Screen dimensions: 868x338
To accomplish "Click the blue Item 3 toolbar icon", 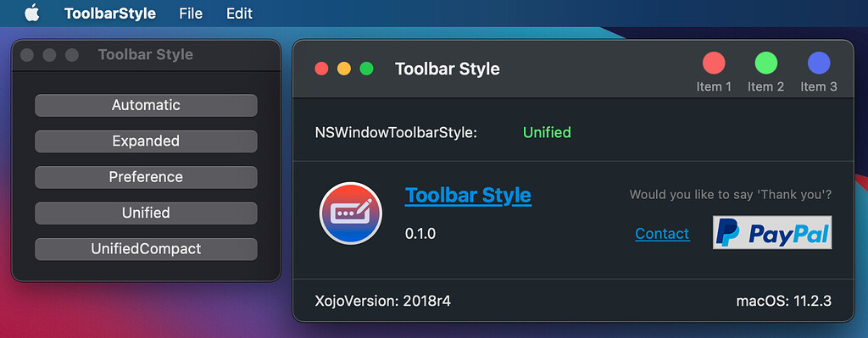I will click(819, 63).
